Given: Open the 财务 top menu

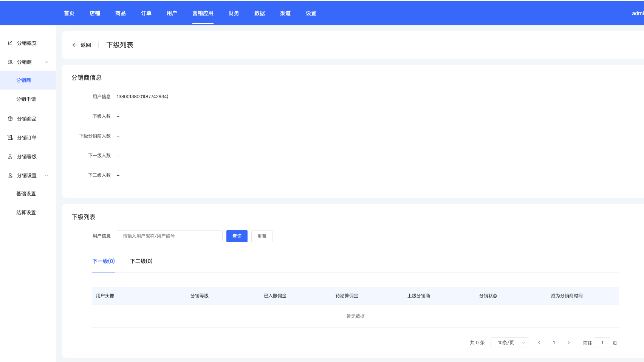Looking at the screenshot, I should pos(234,13).
